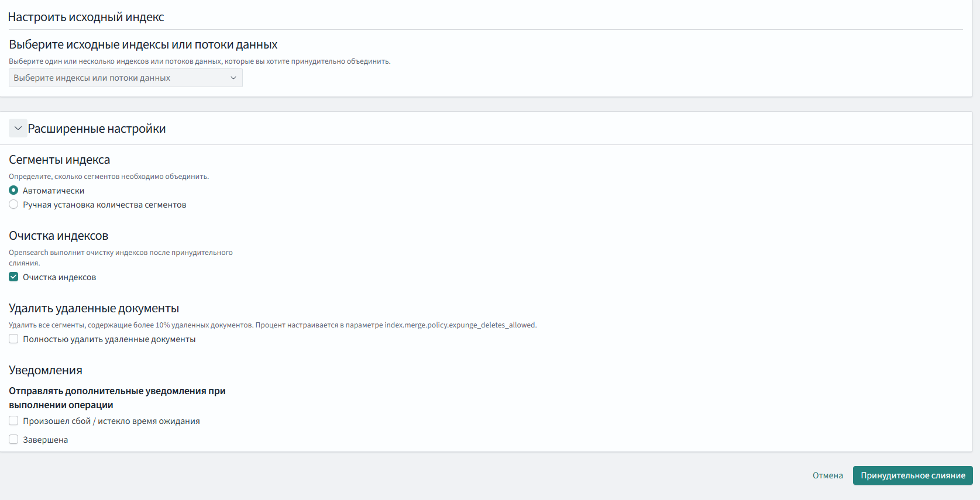Click the chevron arrow in index selector
This screenshot has height=500, width=980.
point(233,78)
